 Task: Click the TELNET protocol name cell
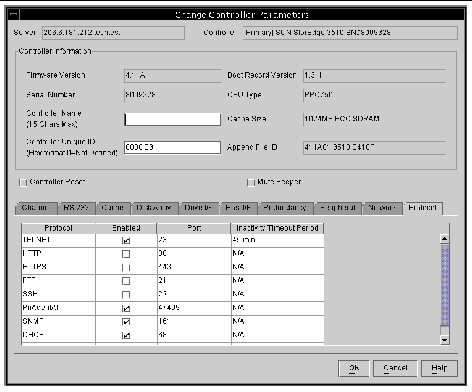59,240
